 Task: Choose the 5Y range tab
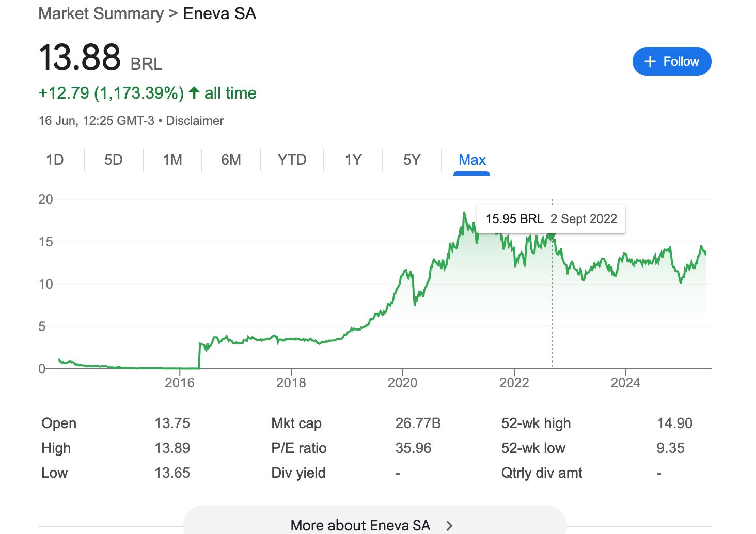[x=412, y=160]
